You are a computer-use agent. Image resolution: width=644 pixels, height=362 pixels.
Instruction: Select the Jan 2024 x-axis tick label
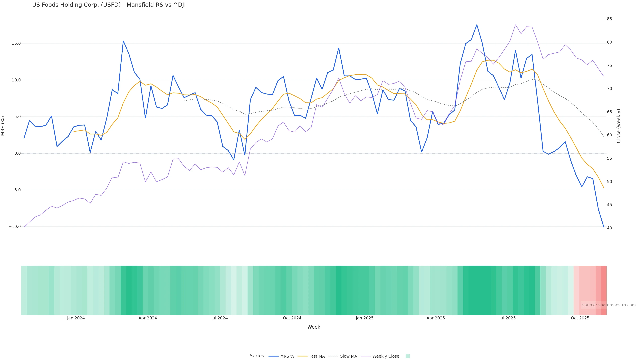[x=76, y=318]
